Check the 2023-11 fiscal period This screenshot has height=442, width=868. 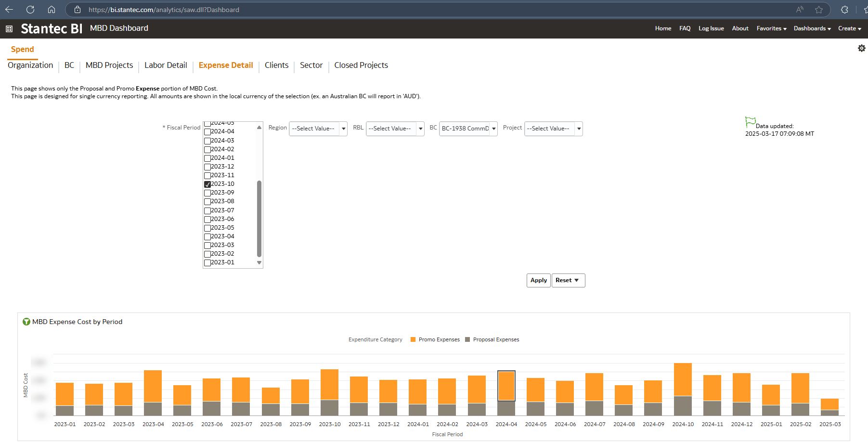point(207,176)
